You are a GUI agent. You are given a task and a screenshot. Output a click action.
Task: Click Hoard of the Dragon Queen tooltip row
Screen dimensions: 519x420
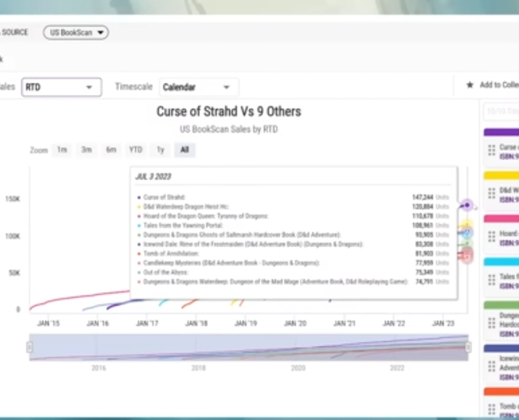(x=293, y=216)
